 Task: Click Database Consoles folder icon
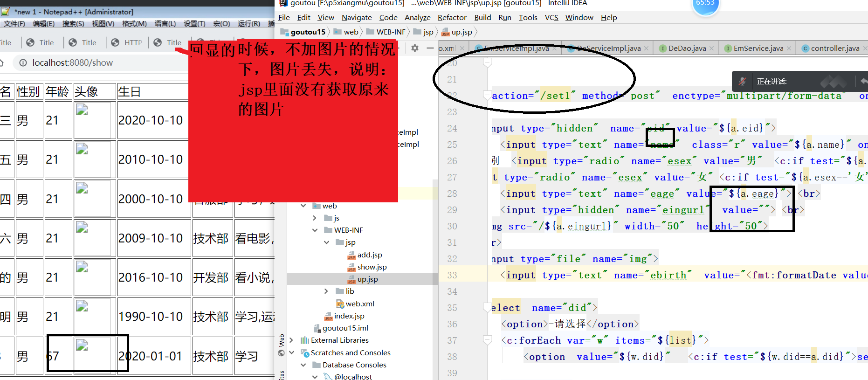[317, 365]
